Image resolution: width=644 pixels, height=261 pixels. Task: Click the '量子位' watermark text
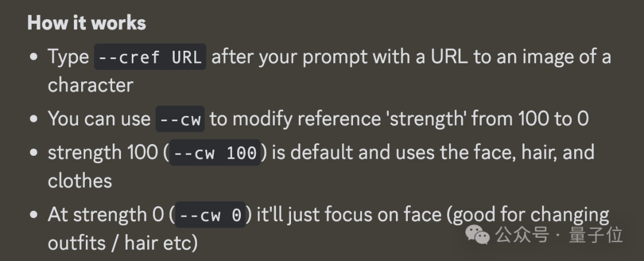[596, 235]
